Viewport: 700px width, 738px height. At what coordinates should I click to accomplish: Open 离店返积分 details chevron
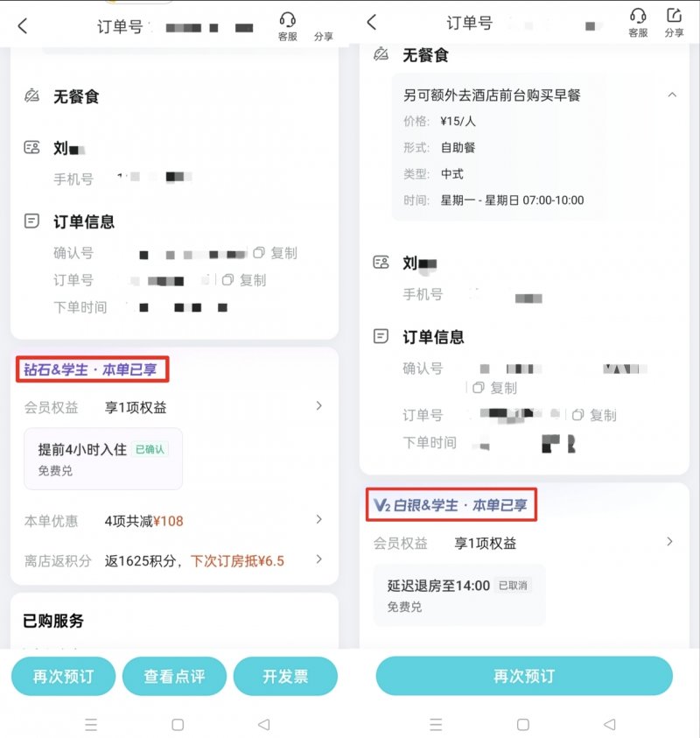coord(319,559)
